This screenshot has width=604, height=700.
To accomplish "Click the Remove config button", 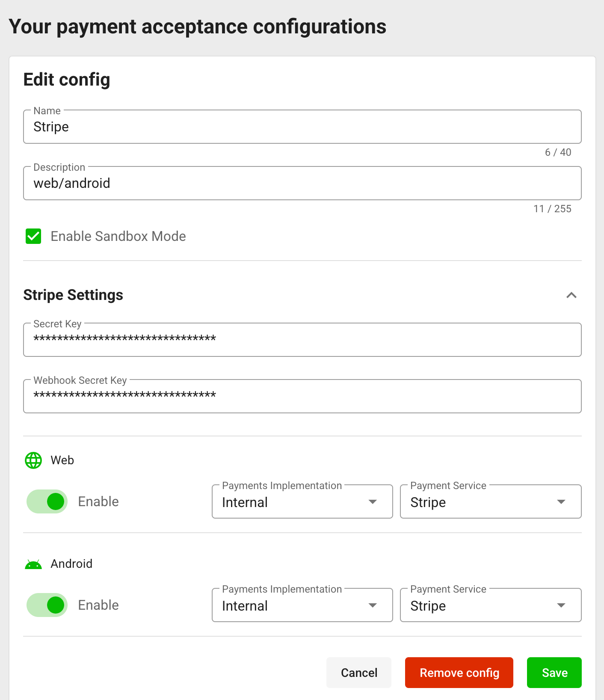I will tap(459, 673).
